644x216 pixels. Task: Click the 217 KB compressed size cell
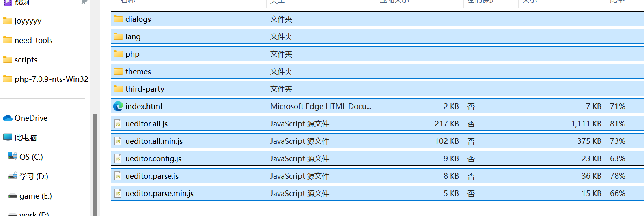click(x=447, y=124)
